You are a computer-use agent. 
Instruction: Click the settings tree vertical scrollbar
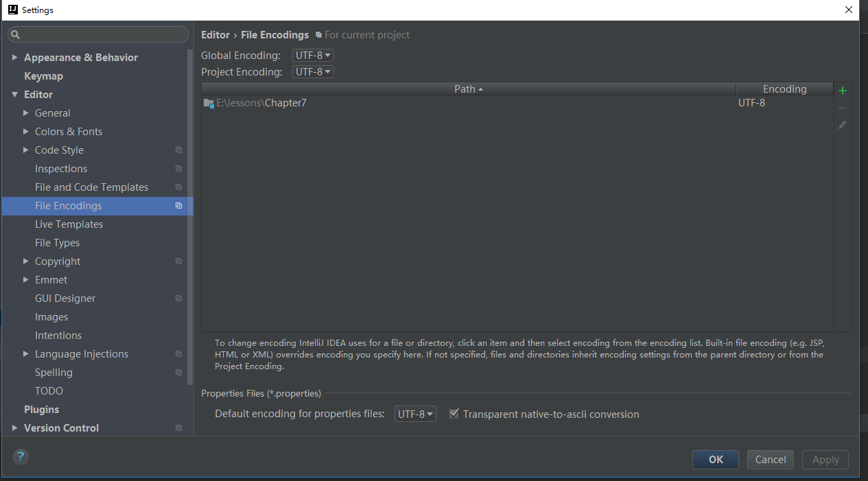(x=190, y=216)
